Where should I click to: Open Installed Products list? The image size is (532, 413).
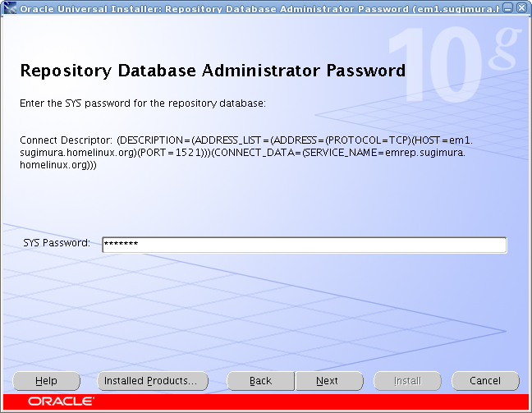click(x=153, y=381)
